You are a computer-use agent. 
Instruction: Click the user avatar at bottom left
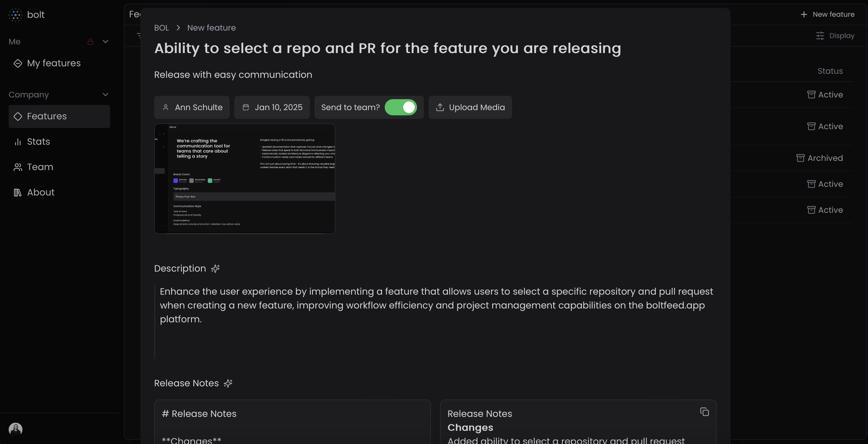coord(16,429)
